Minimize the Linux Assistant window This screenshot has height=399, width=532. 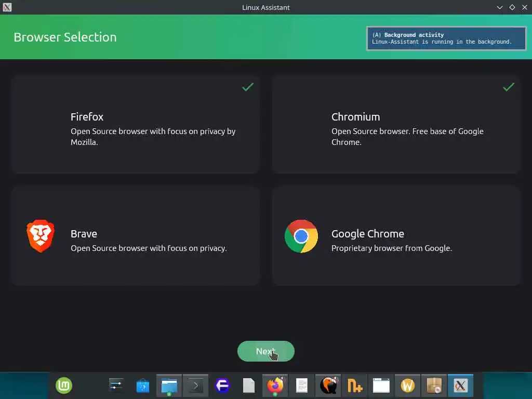(499, 7)
